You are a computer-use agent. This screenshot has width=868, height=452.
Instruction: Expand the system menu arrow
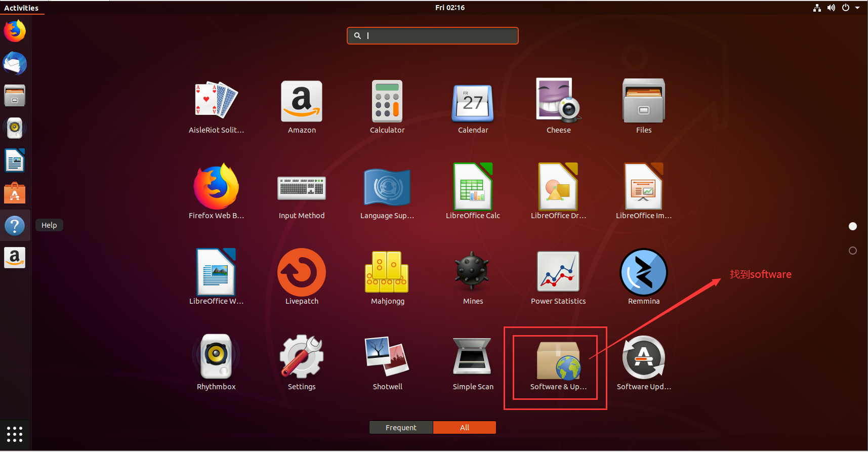coord(857,8)
